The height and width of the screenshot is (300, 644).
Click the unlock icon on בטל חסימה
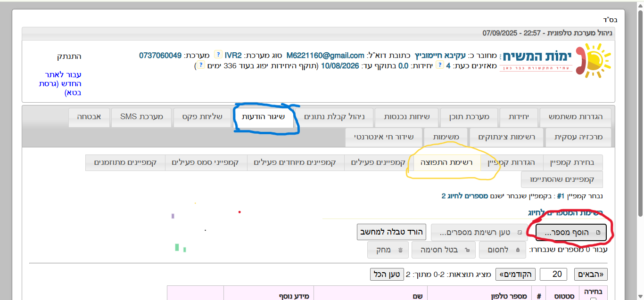tap(468, 250)
